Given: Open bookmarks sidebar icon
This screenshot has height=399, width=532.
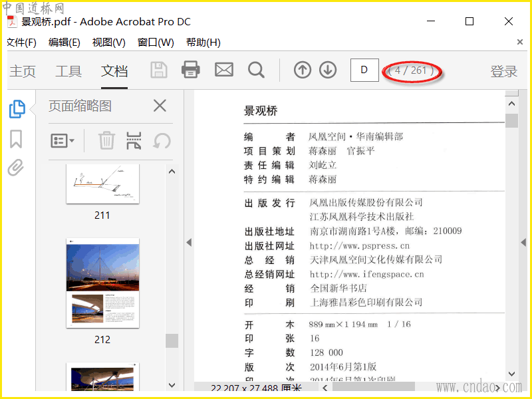Looking at the screenshot, I should [16, 139].
